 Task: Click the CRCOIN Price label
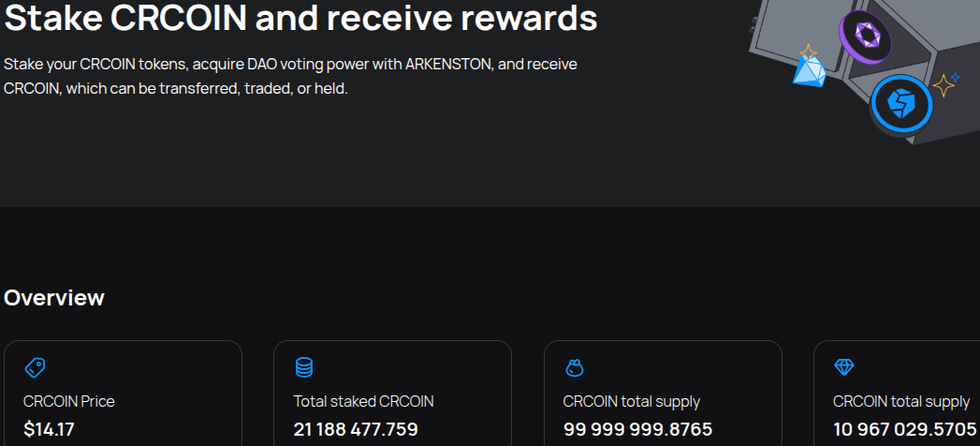69,401
